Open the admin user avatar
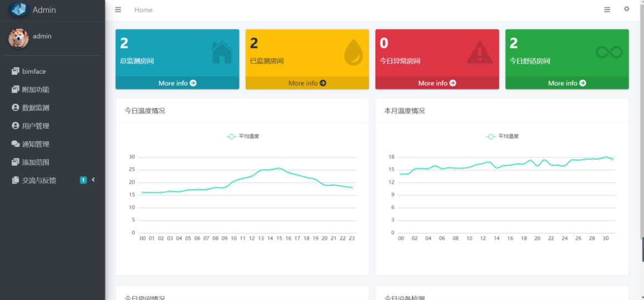This screenshot has width=644, height=300. [x=18, y=39]
